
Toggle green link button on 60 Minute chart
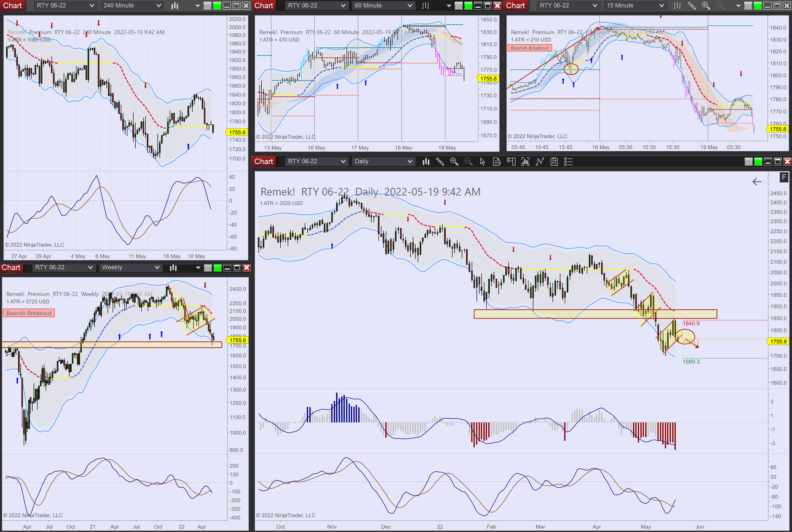tap(468, 5)
